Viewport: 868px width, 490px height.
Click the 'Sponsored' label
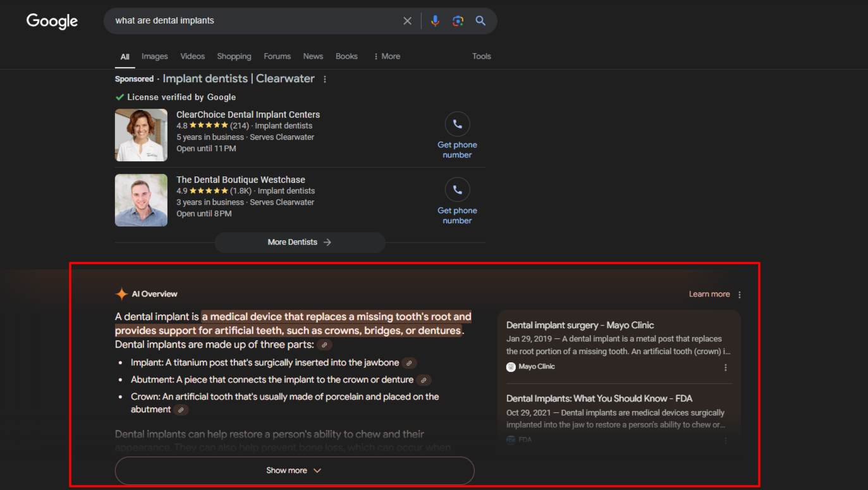coord(134,79)
